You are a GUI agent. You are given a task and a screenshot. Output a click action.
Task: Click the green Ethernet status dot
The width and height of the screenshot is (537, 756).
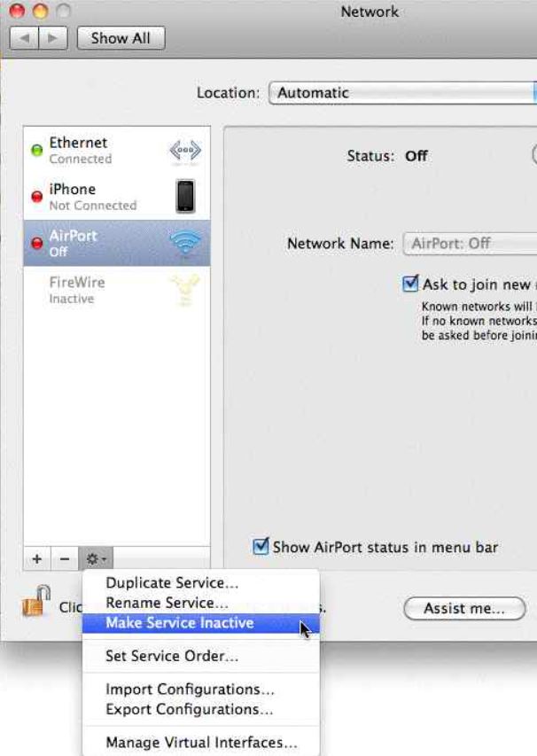(36, 151)
